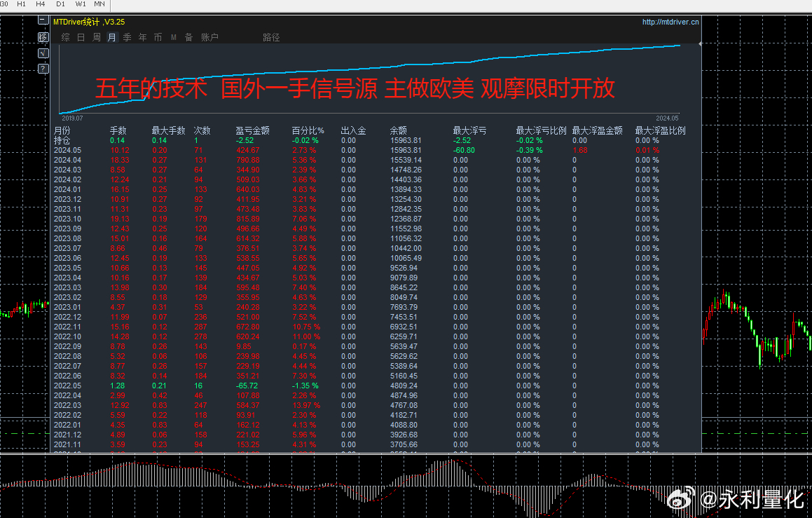Click the 手数 column header
812x518 pixels.
coord(118,130)
